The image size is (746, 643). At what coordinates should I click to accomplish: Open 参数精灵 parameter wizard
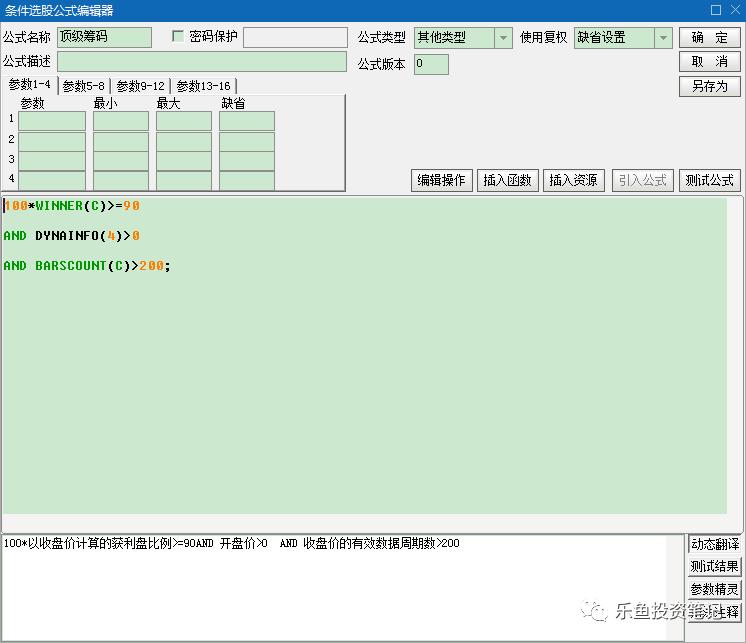click(x=715, y=589)
